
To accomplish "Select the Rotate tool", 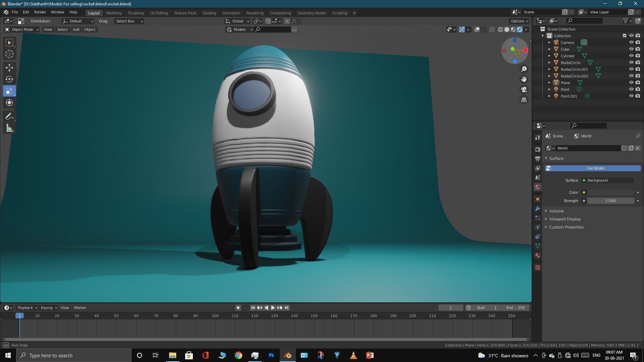I will [9, 79].
